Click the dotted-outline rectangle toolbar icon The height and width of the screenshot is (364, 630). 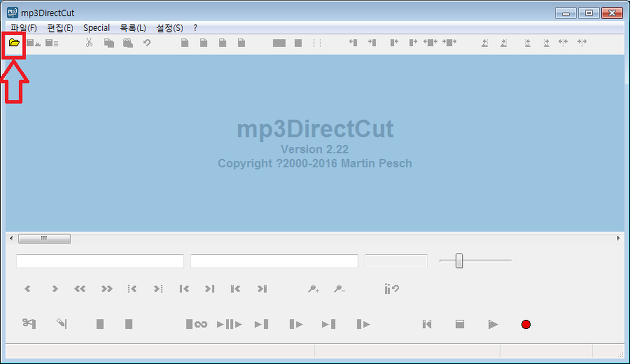[317, 43]
